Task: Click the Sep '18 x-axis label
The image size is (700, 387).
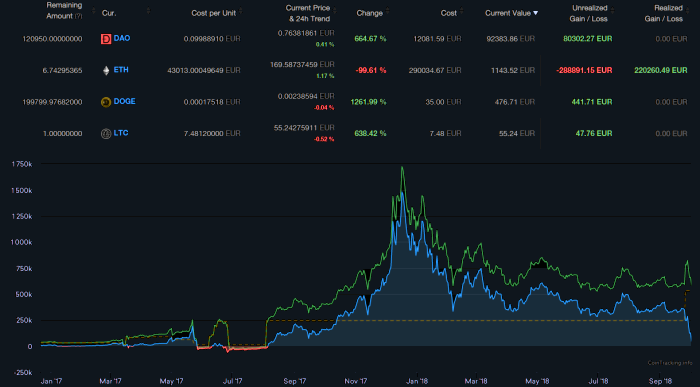Action: coord(660,381)
